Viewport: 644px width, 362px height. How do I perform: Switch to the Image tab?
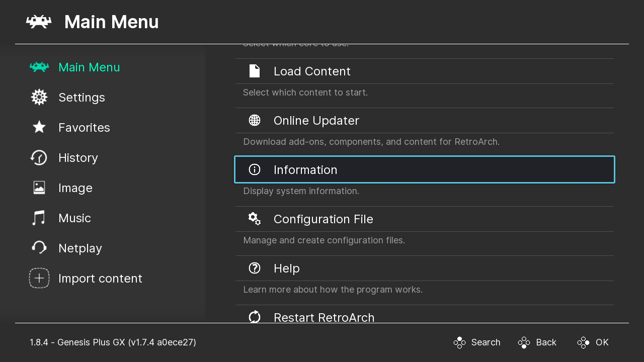75,188
